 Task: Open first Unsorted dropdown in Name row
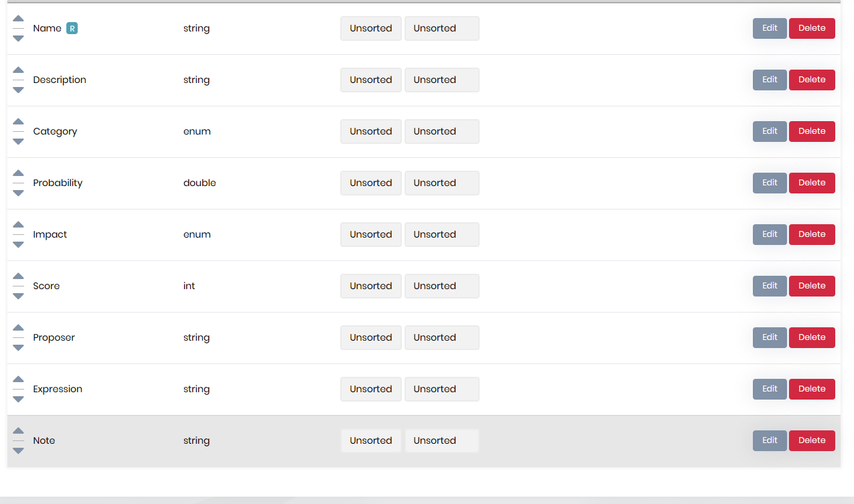370,28
